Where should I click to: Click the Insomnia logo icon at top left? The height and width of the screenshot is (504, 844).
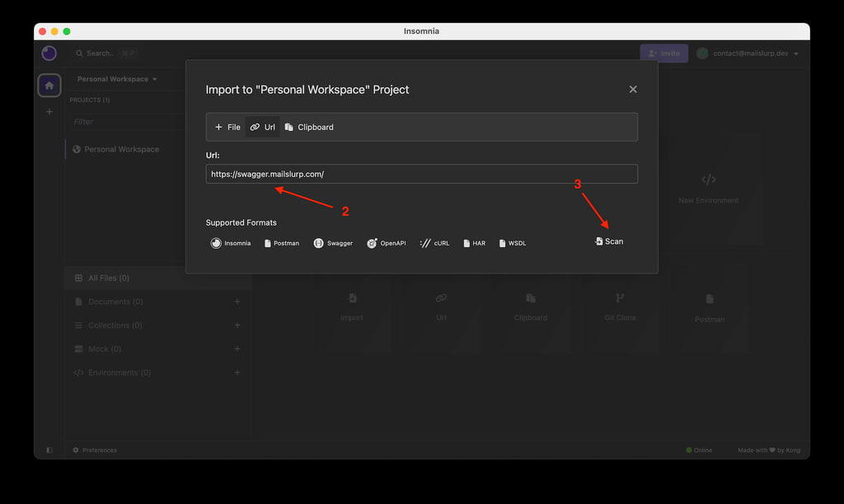[49, 54]
